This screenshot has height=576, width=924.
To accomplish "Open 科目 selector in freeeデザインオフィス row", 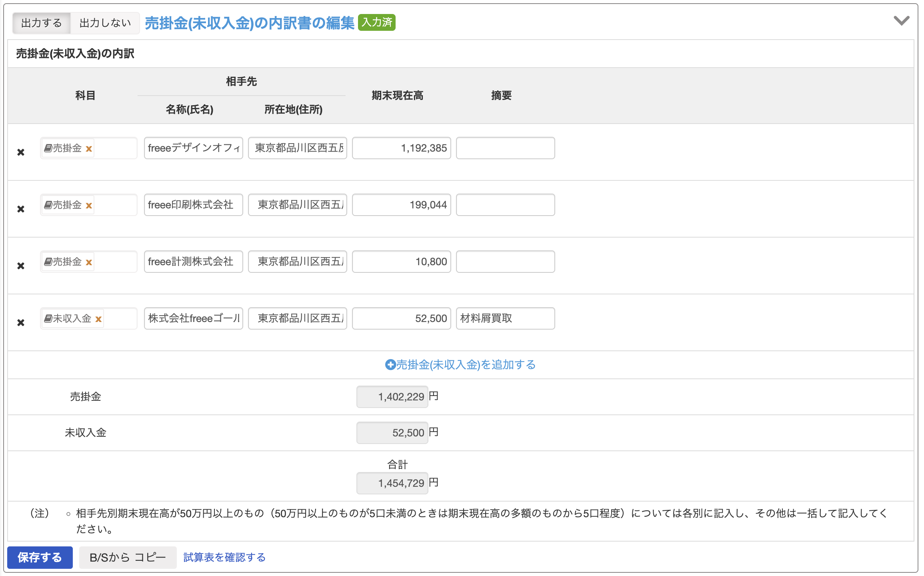I will (89, 148).
